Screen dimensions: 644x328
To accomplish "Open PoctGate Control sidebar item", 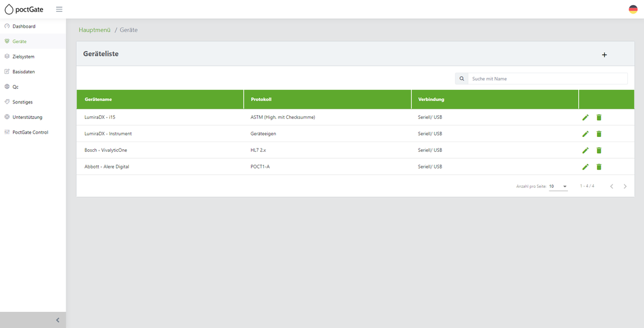I will [33, 132].
